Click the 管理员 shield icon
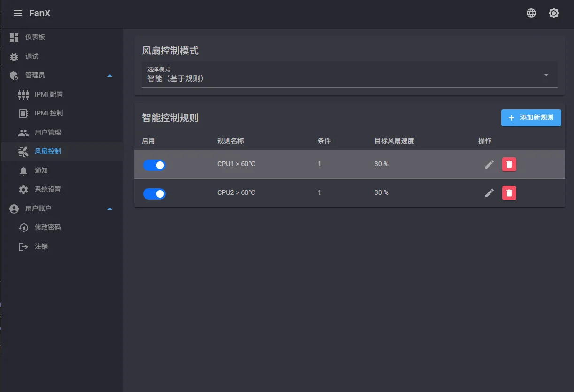Image resolution: width=574 pixels, height=392 pixels. click(x=14, y=76)
